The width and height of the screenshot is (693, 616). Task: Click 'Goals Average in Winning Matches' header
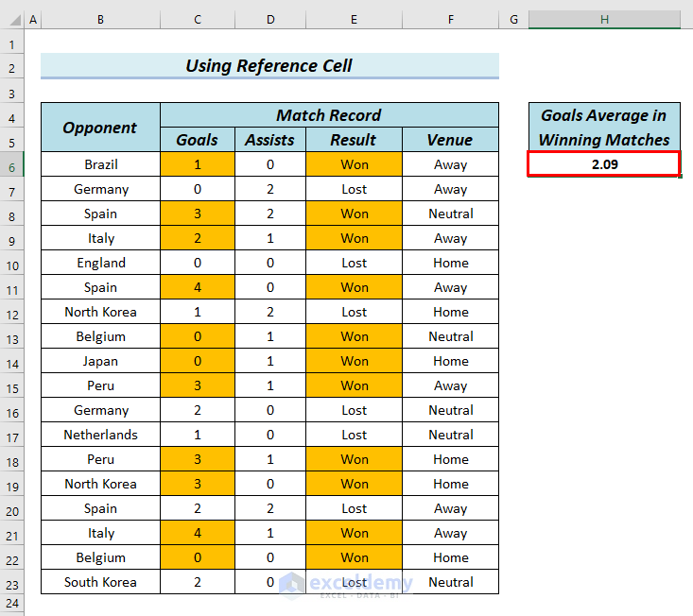[604, 128]
